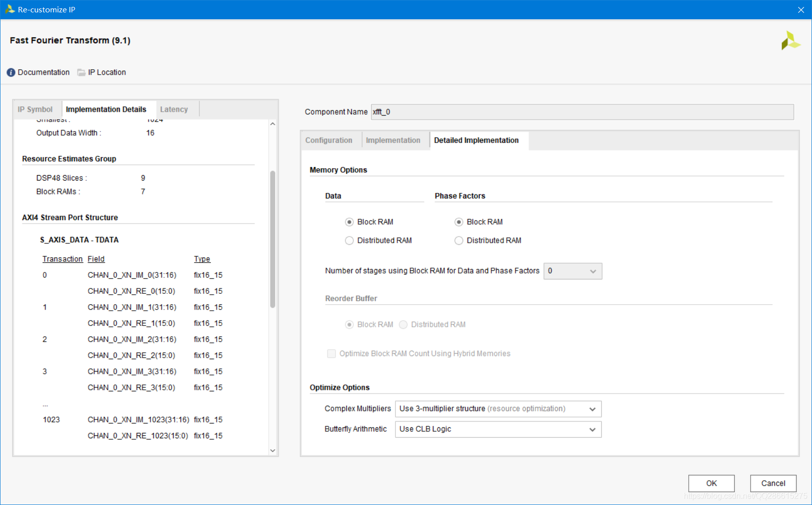Screen dimensions: 812x505
Task: Click the Cancel button
Action: pos(773,483)
